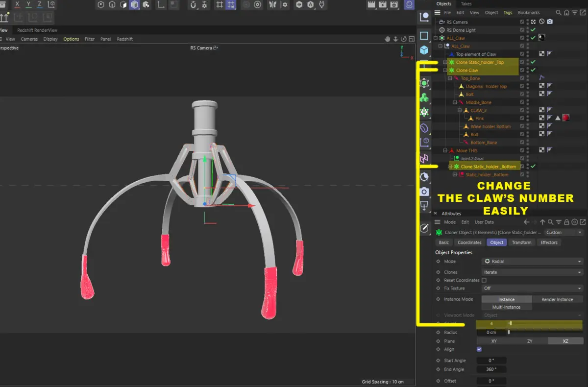The height and width of the screenshot is (387, 588).
Task: Select the Cube primitive tool in side palette
Action: 424,50
